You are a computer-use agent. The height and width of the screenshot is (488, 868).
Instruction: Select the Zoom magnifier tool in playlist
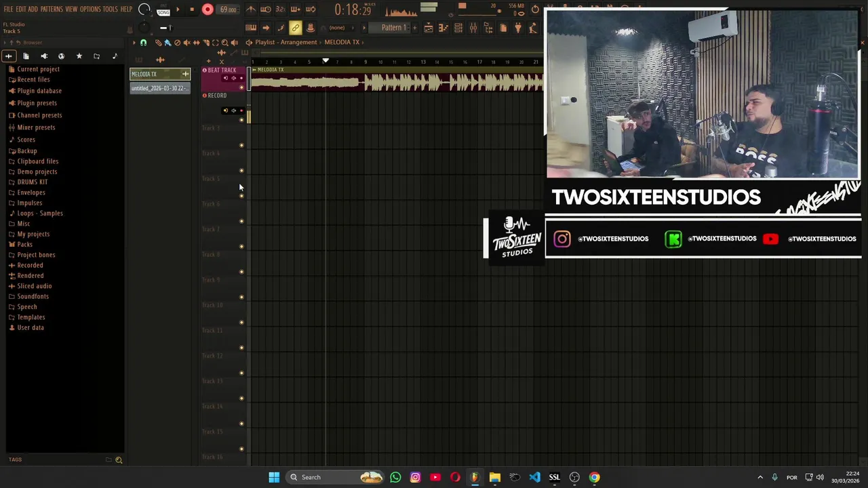224,43
